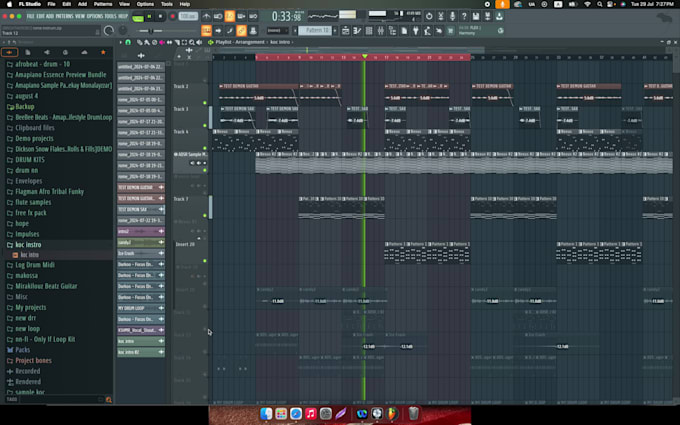Open undo history circular arrow icon

coord(429,16)
